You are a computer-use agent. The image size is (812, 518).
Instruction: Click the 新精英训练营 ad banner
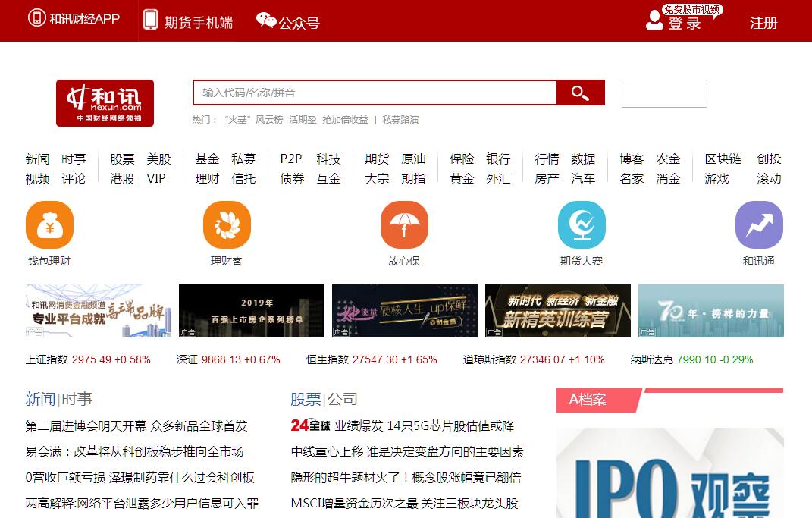558,311
